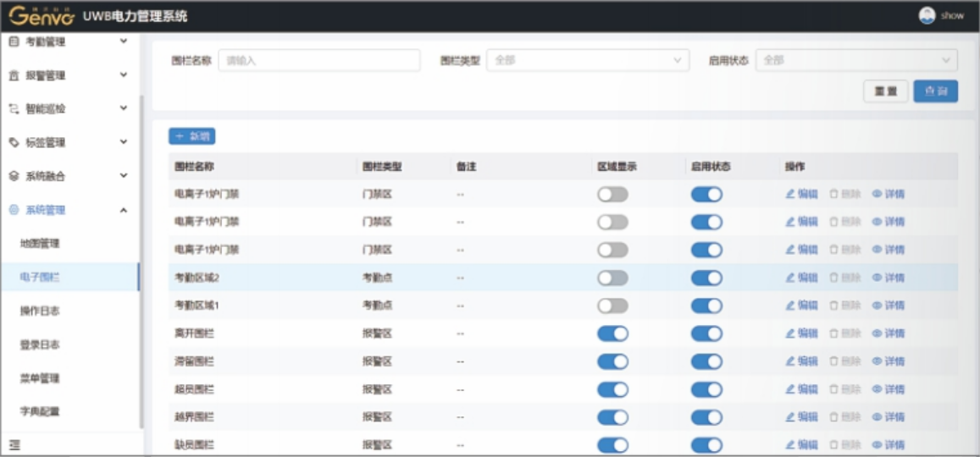Click the 查询 search button
Screen dimensions: 980x457
pos(936,91)
